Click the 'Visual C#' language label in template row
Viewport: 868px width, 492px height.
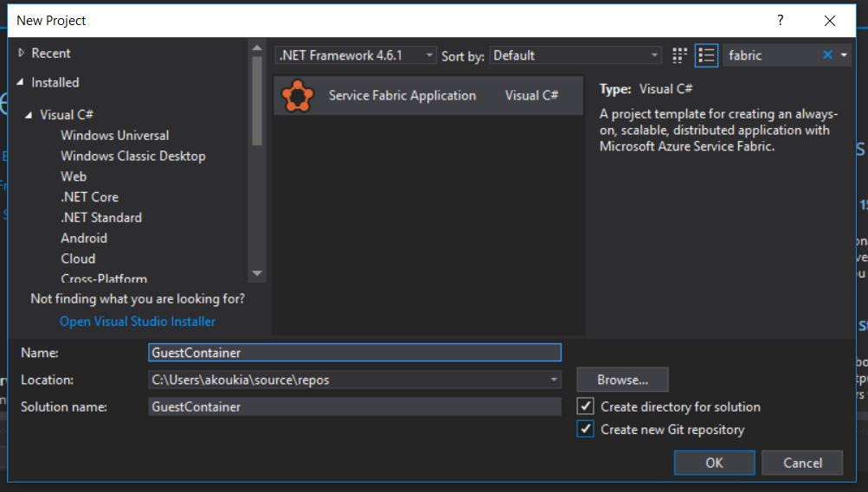tap(531, 95)
